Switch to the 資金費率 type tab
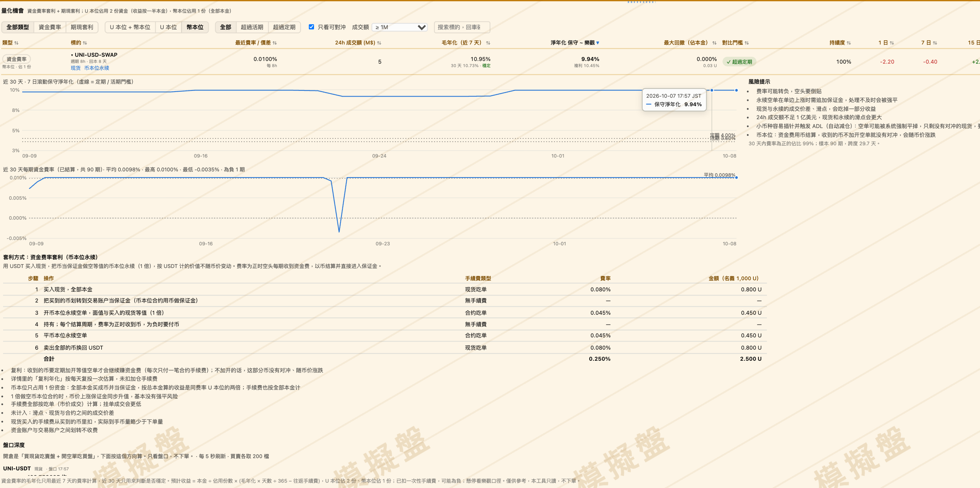This screenshot has height=488, width=980. tap(50, 27)
